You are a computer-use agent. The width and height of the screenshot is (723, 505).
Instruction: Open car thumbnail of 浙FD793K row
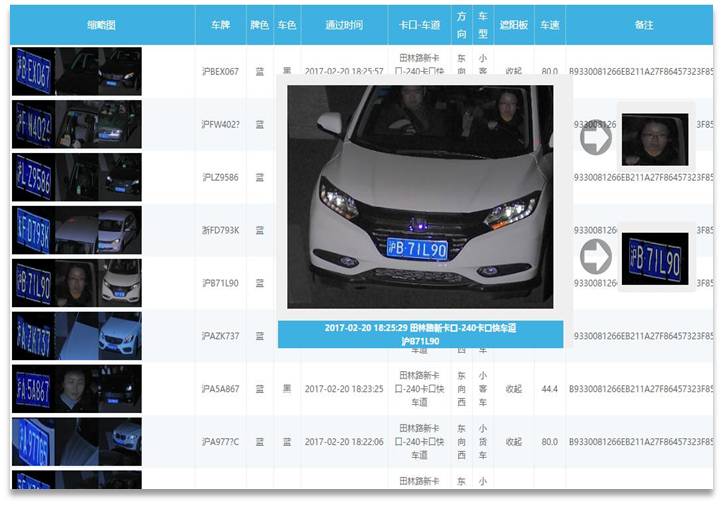[120, 230]
